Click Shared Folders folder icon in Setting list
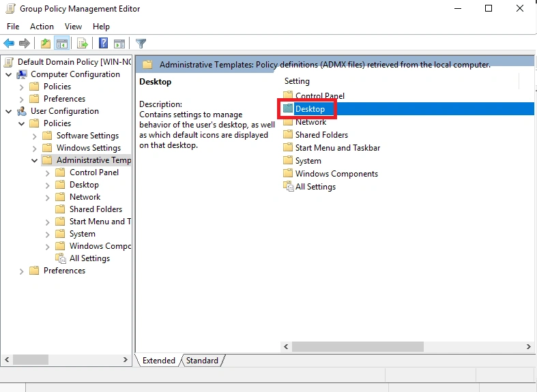This screenshot has width=537, height=392. [x=288, y=135]
